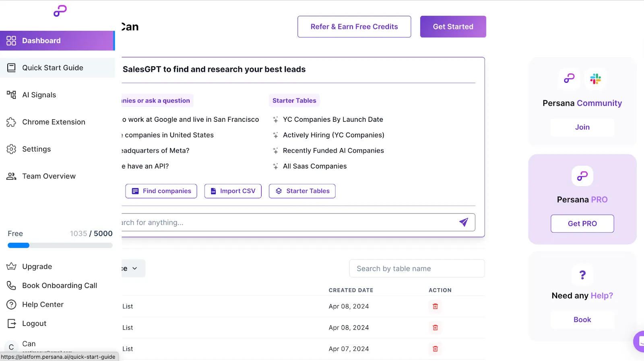
Task: Open Quick Start Guide menu item
Action: [57, 68]
